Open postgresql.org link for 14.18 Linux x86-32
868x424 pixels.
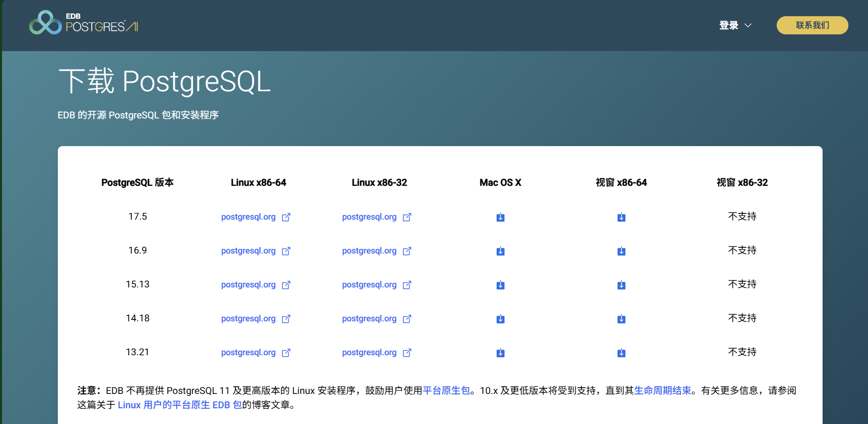pyautogui.click(x=377, y=318)
